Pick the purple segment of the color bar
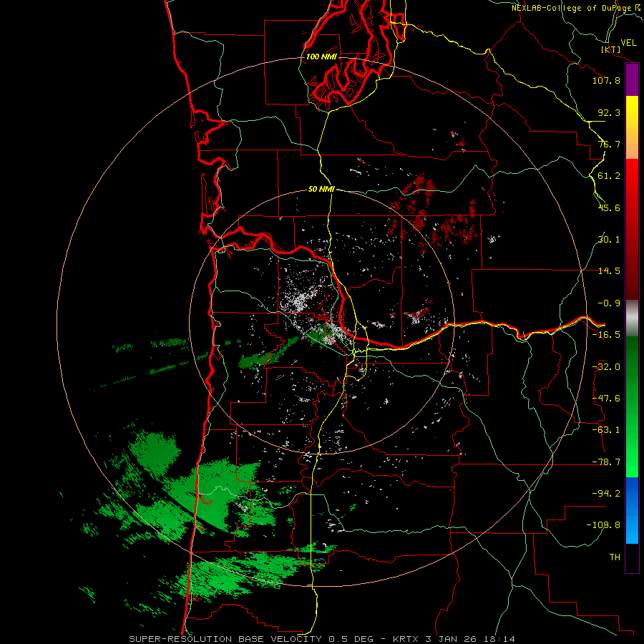 [x=632, y=80]
